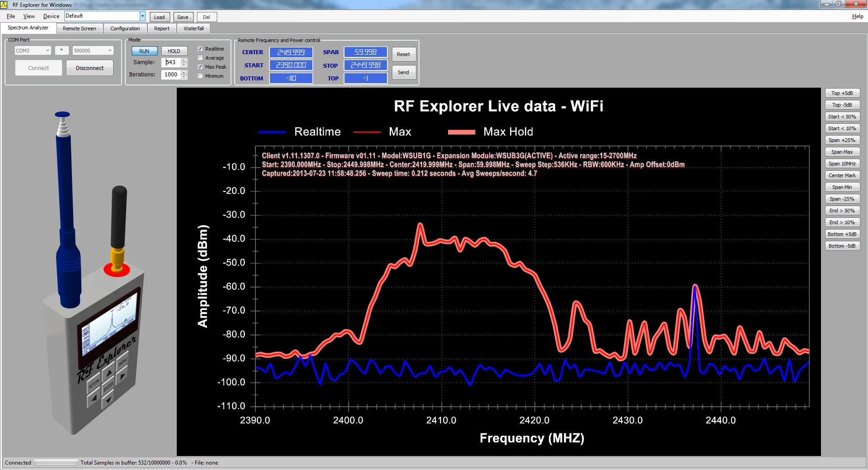Viewport: 868px width, 470px height.
Task: Click the Max Hold legend color line
Action: coord(461,132)
